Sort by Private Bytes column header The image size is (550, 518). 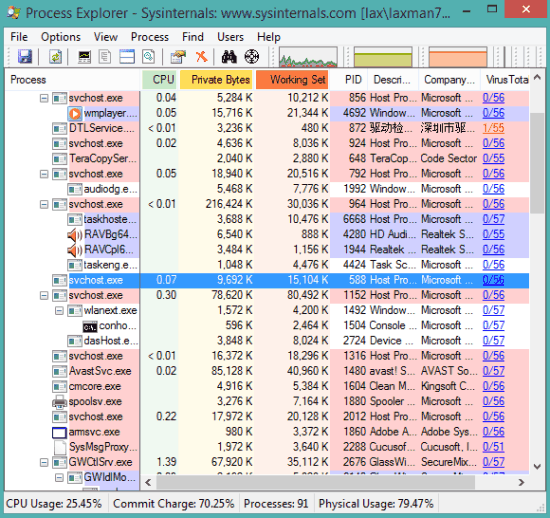click(x=217, y=80)
